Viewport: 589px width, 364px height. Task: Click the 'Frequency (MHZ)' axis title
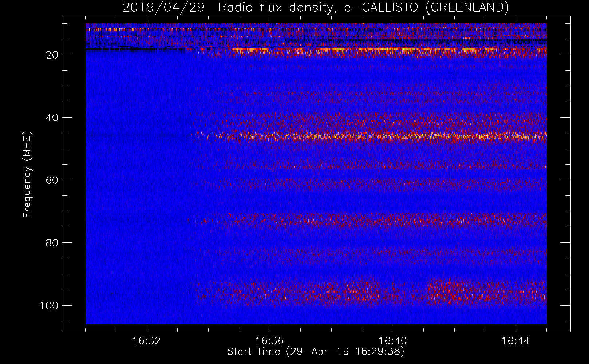point(27,174)
